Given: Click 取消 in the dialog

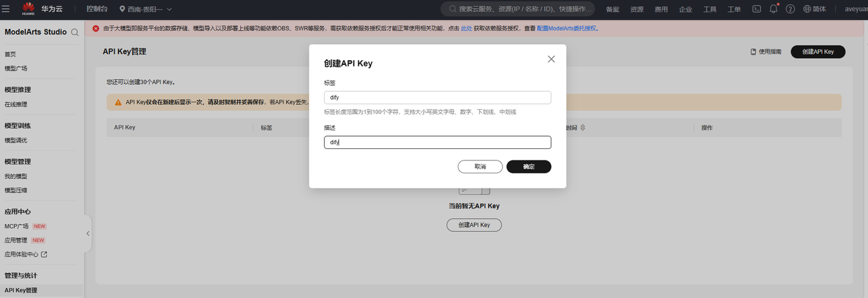Looking at the screenshot, I should tap(480, 167).
